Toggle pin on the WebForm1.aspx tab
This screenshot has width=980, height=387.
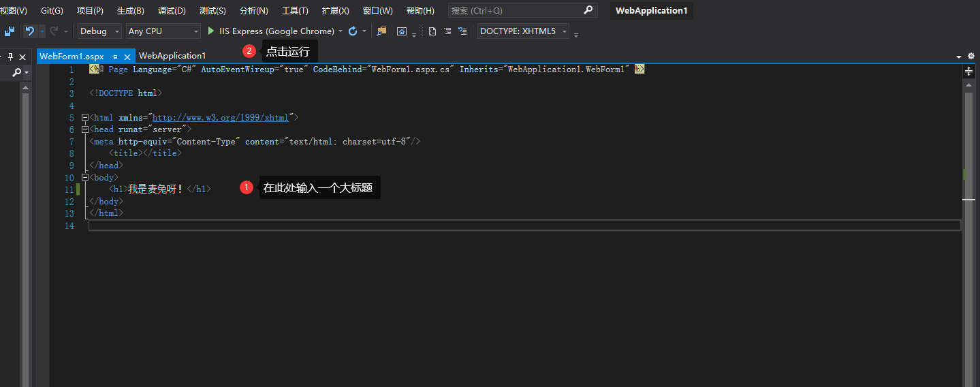click(x=114, y=57)
